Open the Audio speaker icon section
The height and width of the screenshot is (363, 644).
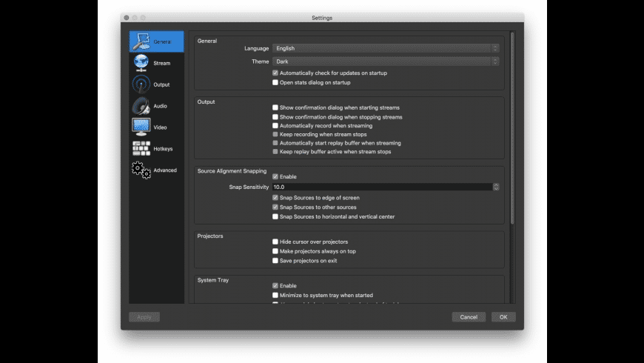click(x=141, y=106)
